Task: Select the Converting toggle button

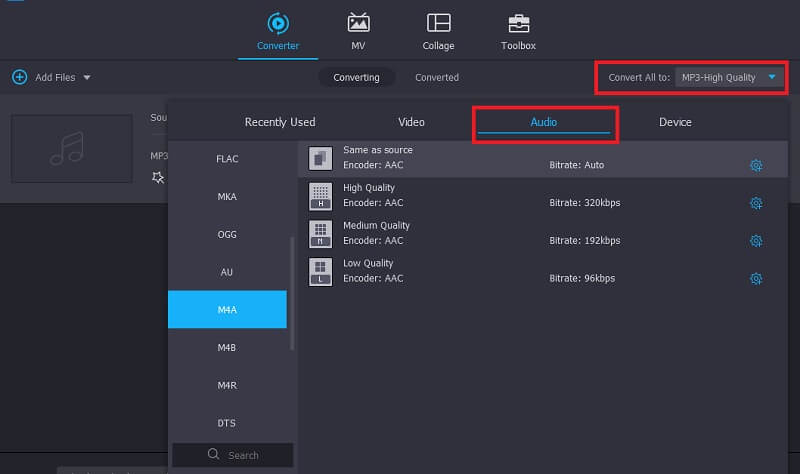Action: pos(357,77)
